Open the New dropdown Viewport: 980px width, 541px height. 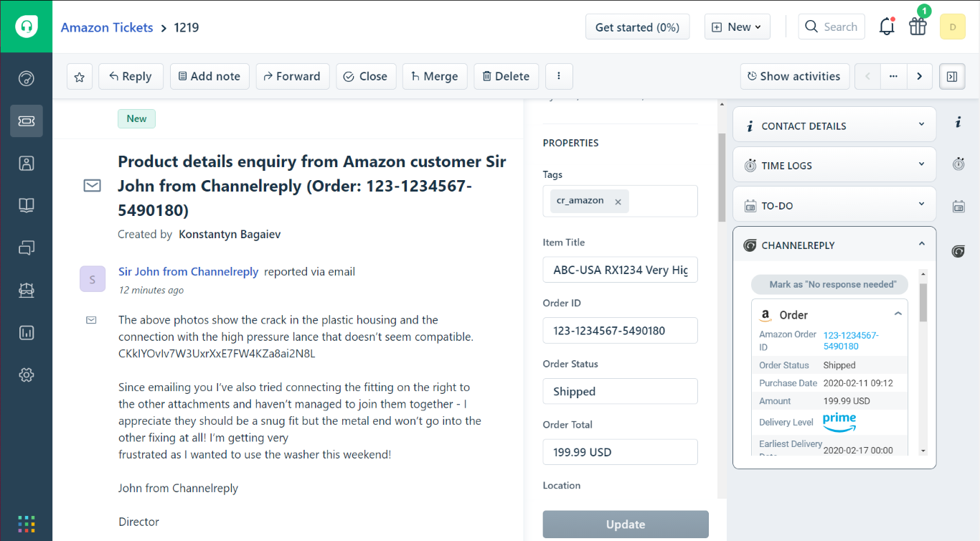point(738,27)
